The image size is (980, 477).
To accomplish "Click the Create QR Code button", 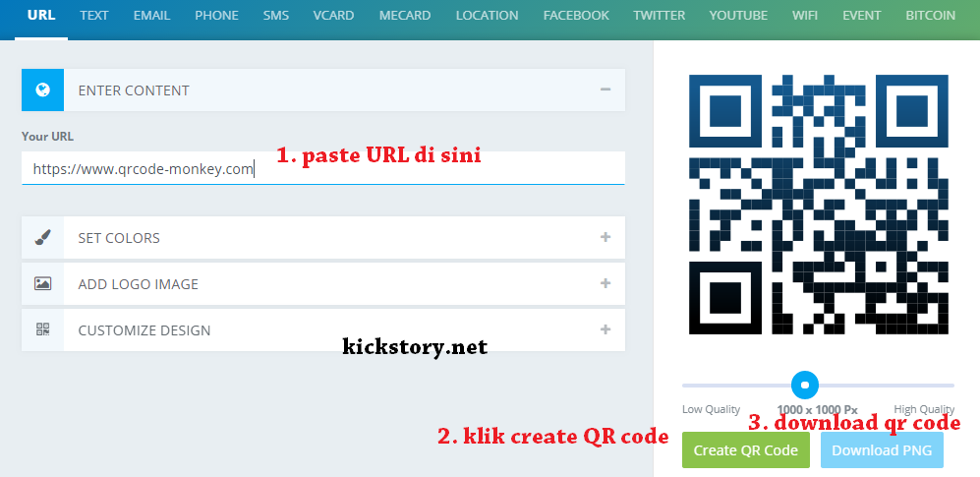I will 746,450.
